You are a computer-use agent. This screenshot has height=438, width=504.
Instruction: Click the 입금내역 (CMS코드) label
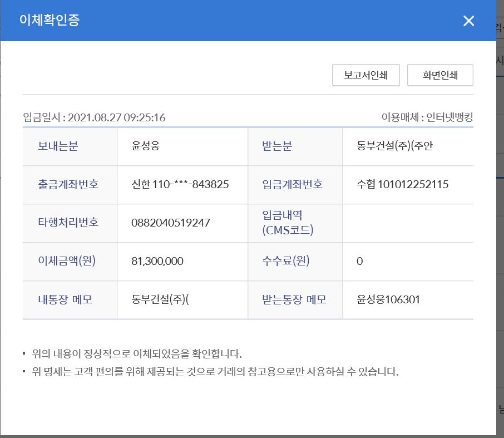point(288,223)
